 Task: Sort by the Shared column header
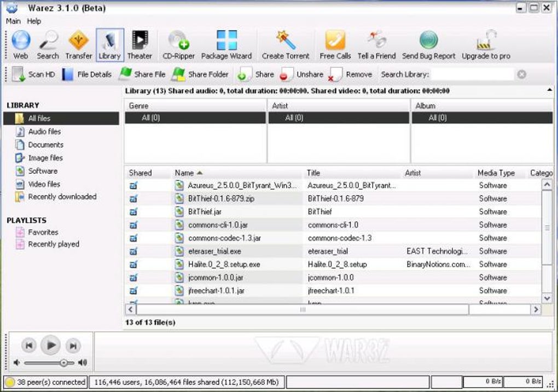[x=148, y=173]
